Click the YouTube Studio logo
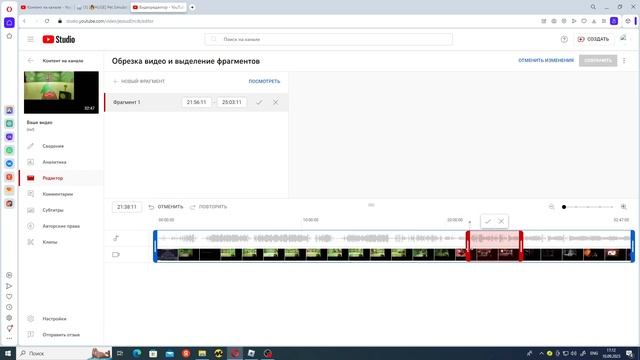640x360 pixels. point(59,39)
